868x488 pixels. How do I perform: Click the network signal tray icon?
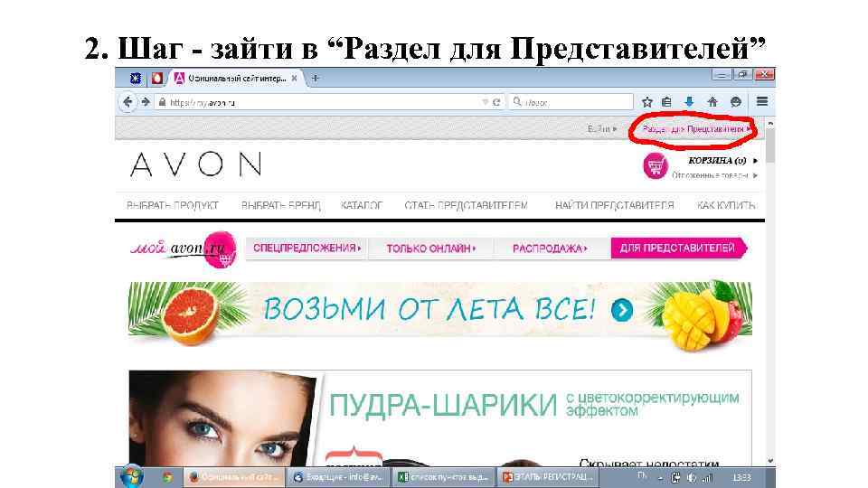(x=707, y=477)
